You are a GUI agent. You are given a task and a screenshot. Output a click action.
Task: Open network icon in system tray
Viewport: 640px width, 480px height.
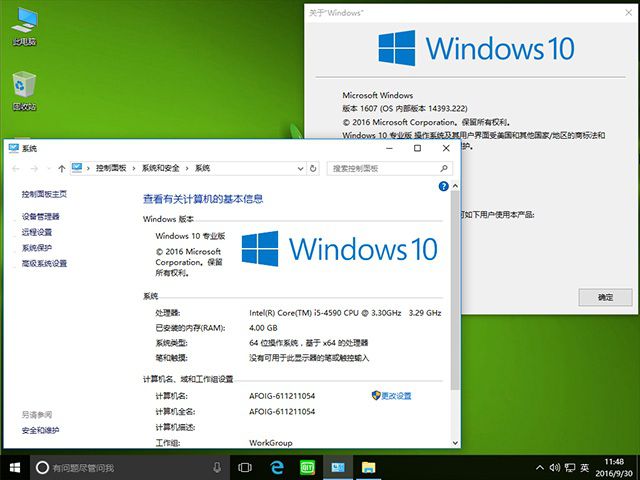(x=570, y=468)
